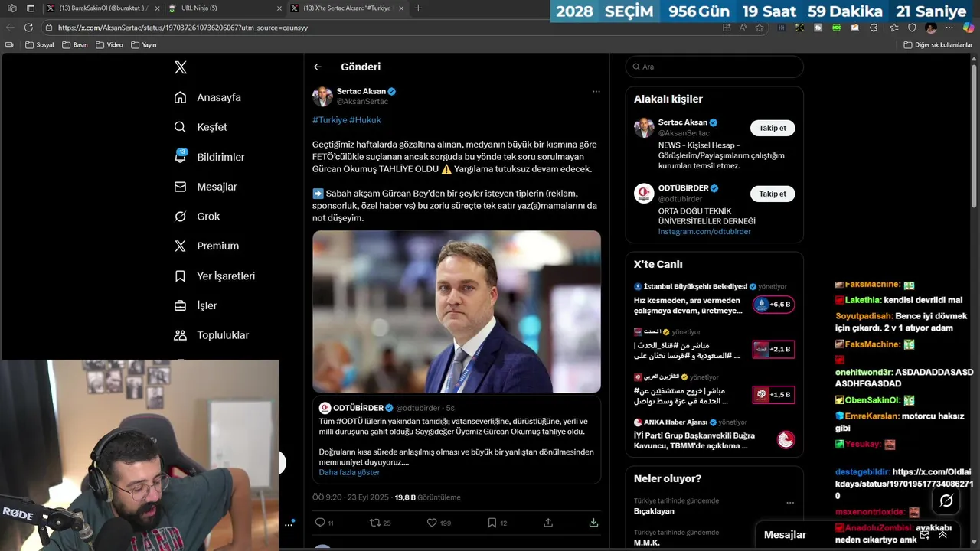Image resolution: width=980 pixels, height=551 pixels.
Task: Open the post's three-dot more menu
Action: click(596, 91)
